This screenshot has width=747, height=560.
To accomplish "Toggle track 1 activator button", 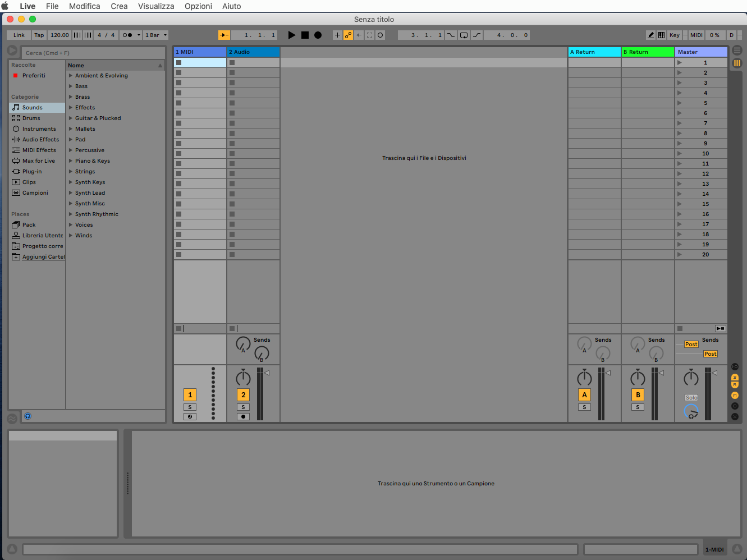I will pyautogui.click(x=190, y=395).
